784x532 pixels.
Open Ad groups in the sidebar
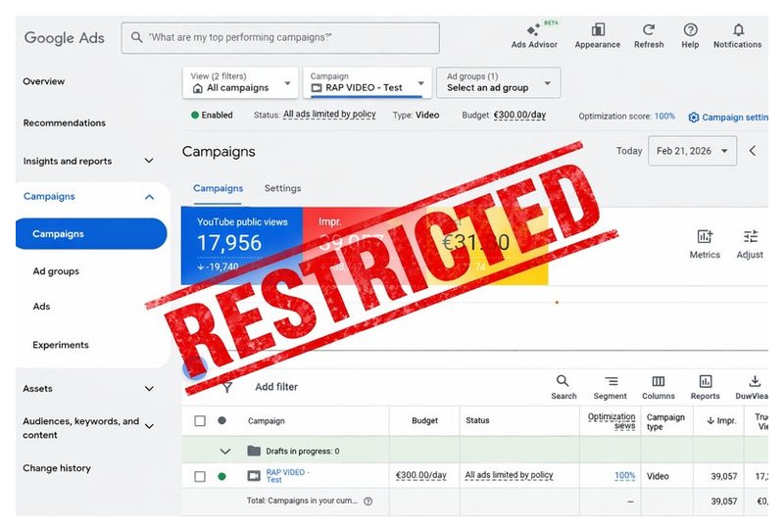click(x=56, y=271)
